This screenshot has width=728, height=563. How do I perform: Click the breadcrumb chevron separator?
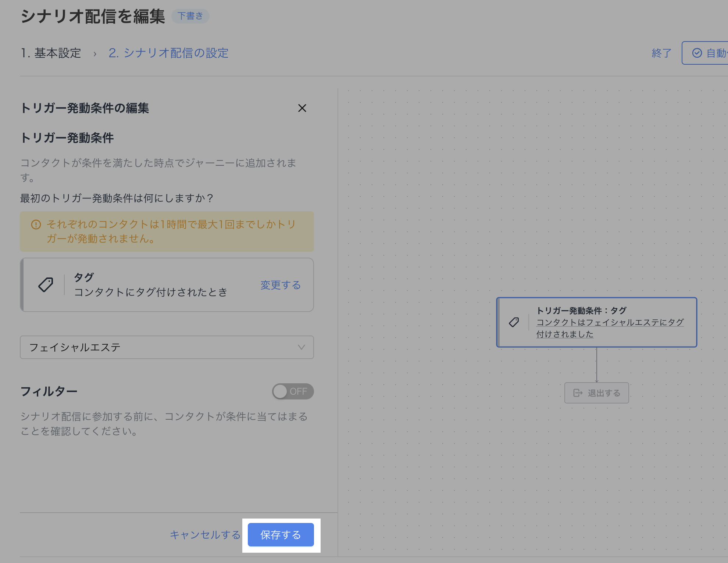tap(95, 54)
